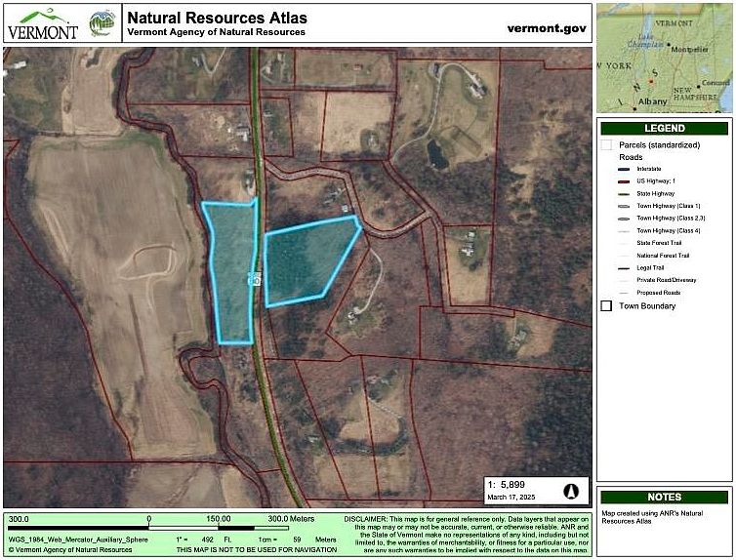Viewport: 736px width, 560px height.
Task: Click the 'Natural Resources Atlas' title
Action: click(x=218, y=18)
